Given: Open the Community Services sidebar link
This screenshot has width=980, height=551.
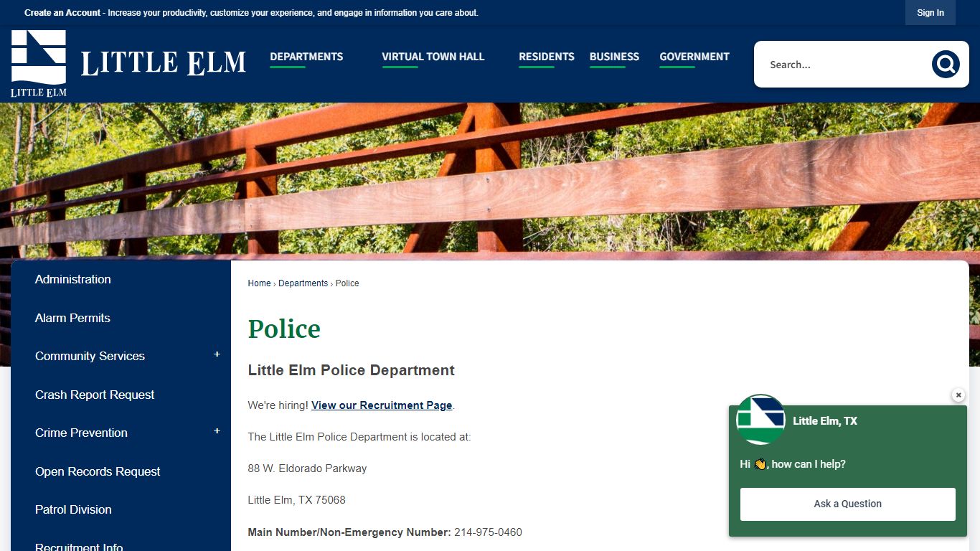Looking at the screenshot, I should [90, 356].
